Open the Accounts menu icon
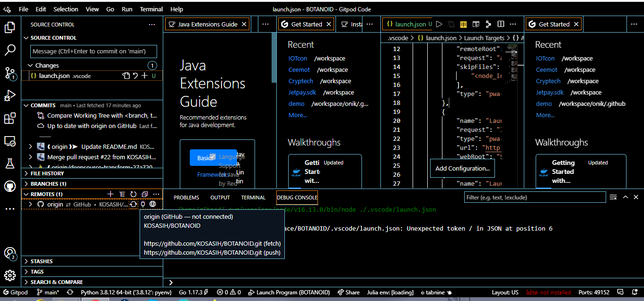The image size is (644, 301). tap(10, 254)
